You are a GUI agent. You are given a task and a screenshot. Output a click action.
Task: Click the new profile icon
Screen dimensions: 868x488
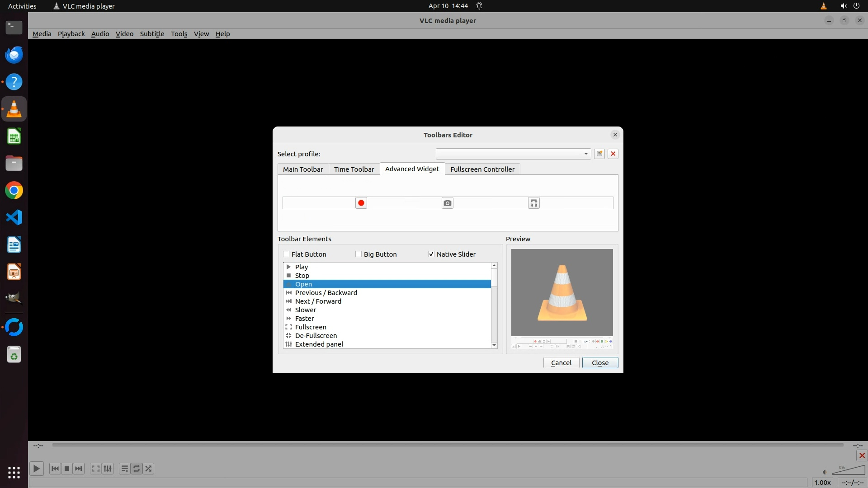coord(599,154)
